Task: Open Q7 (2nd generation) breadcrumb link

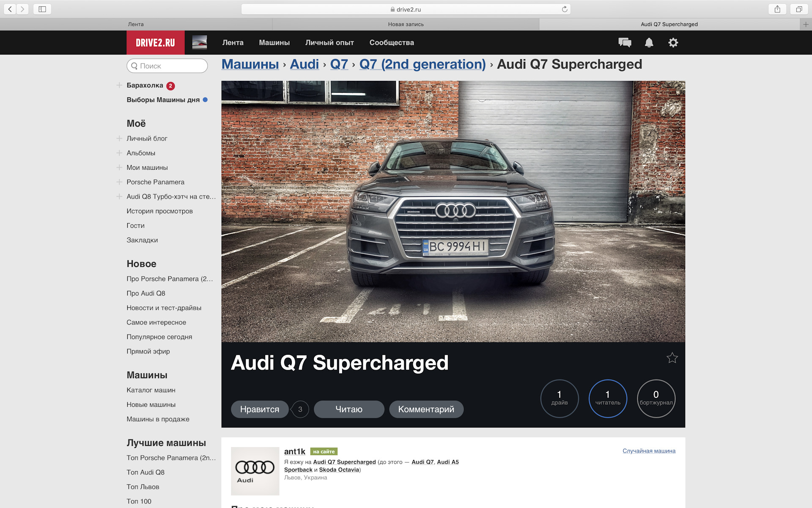Action: tap(422, 64)
